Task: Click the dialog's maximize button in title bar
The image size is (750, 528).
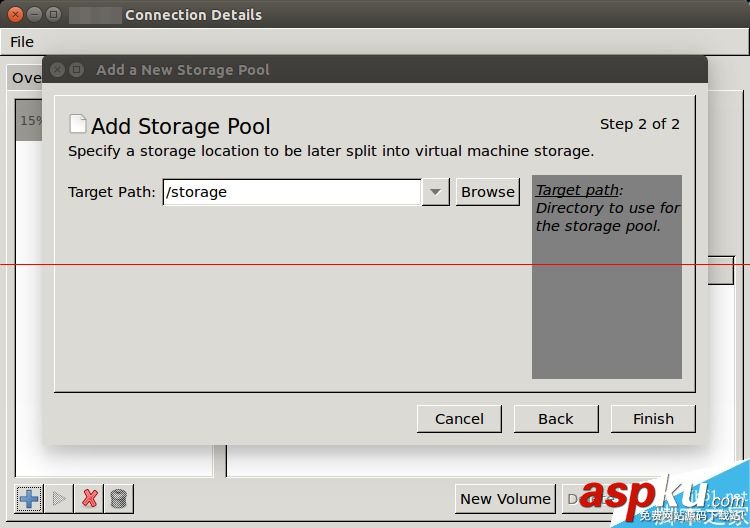Action: pyautogui.click(x=77, y=70)
